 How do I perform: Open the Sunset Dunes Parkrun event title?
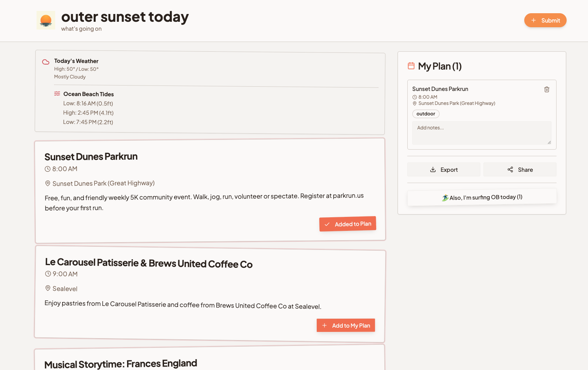(x=91, y=157)
